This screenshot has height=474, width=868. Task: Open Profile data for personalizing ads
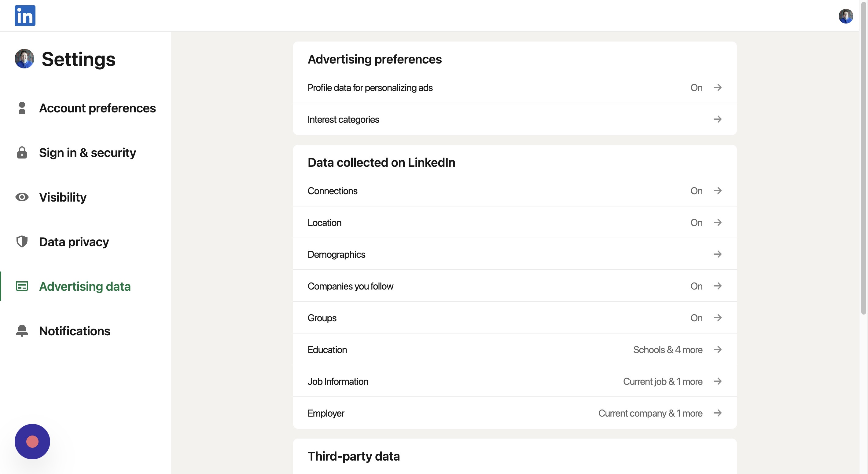point(370,88)
